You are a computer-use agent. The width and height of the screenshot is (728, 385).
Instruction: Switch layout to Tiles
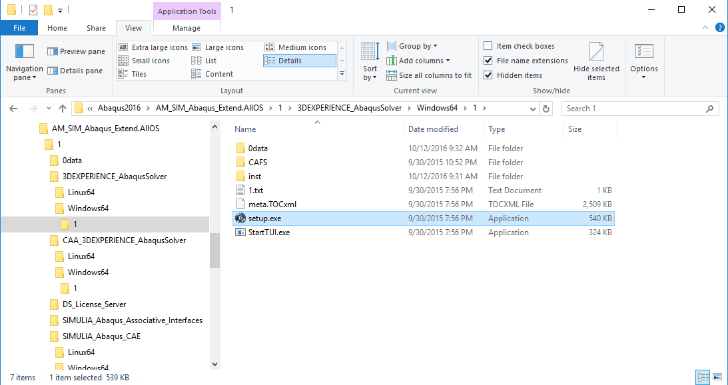coord(133,74)
